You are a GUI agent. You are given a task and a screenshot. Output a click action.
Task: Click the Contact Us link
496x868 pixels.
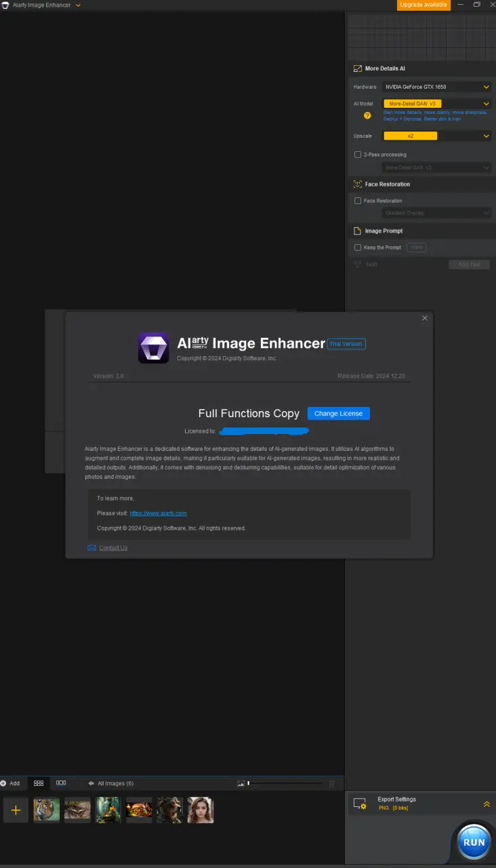point(113,548)
